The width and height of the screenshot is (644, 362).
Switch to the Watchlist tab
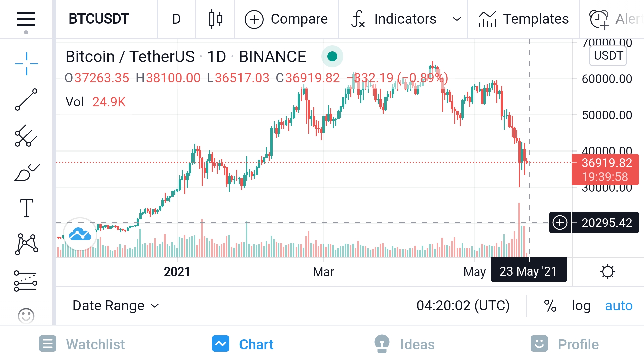click(x=82, y=344)
